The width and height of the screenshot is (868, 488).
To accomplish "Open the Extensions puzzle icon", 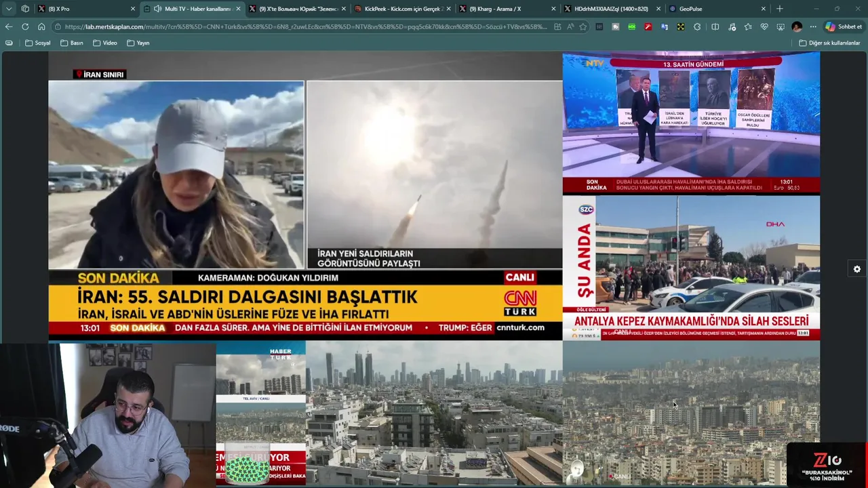I will pos(697,26).
